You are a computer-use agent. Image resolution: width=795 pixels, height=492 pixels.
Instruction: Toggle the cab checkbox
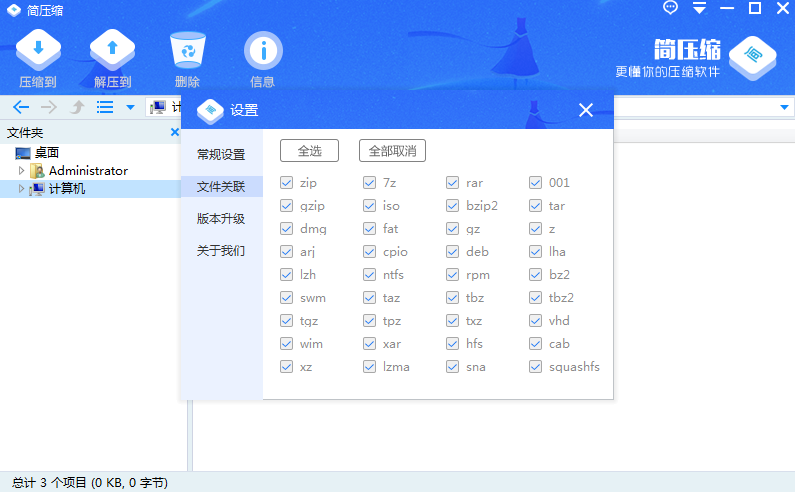535,344
